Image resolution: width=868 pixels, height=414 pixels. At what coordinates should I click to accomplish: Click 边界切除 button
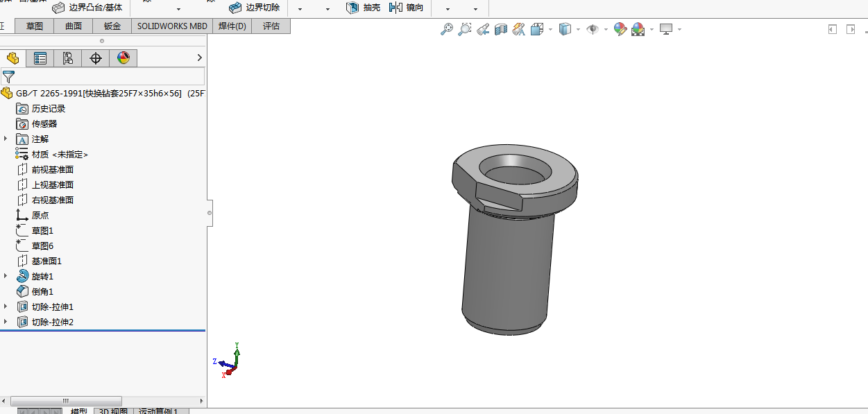click(255, 8)
